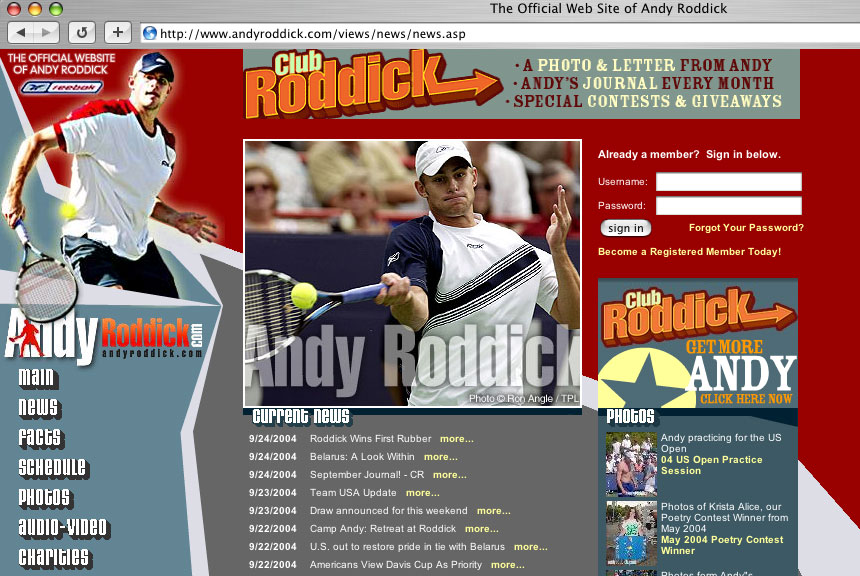Open US Open practice photo thumbnail
The width and height of the screenshot is (860, 576).
(x=631, y=464)
